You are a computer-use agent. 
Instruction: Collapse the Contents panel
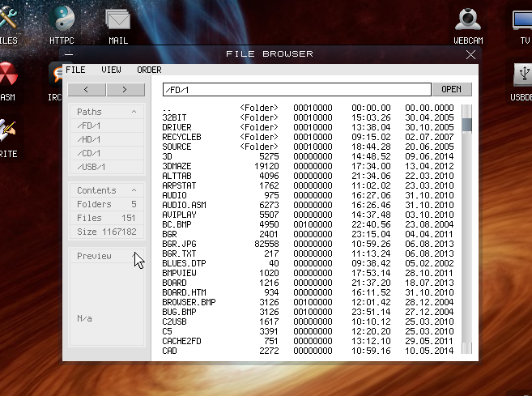(x=134, y=190)
